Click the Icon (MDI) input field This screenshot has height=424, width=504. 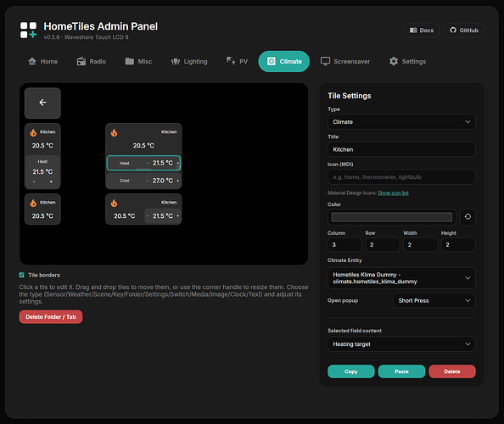point(401,177)
